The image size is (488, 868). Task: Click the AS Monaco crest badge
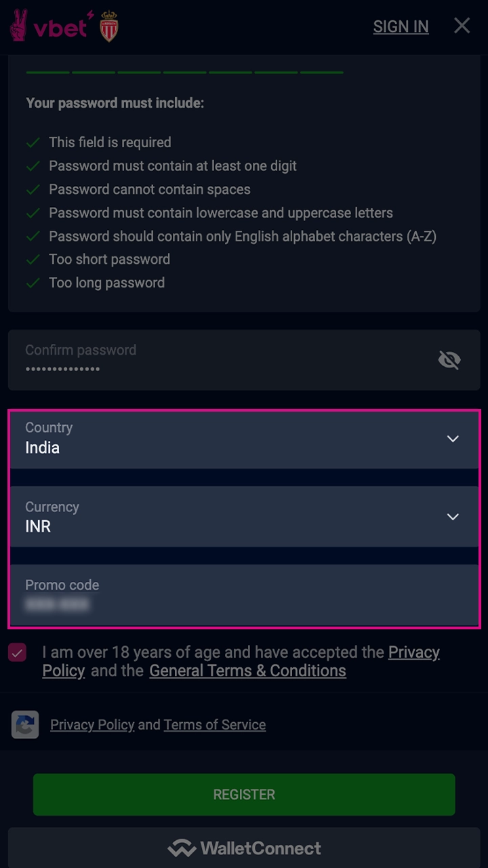[x=109, y=27]
